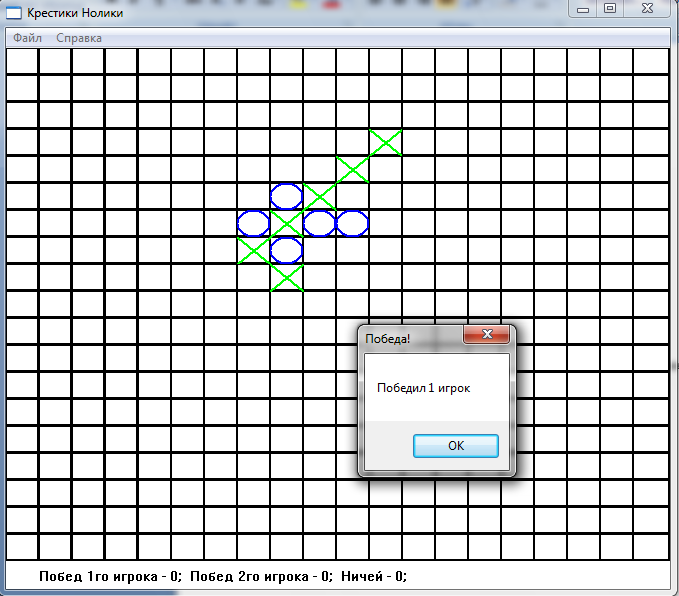Click the 'Крестики Нолики' window title text
The height and width of the screenshot is (596, 679).
click(75, 13)
